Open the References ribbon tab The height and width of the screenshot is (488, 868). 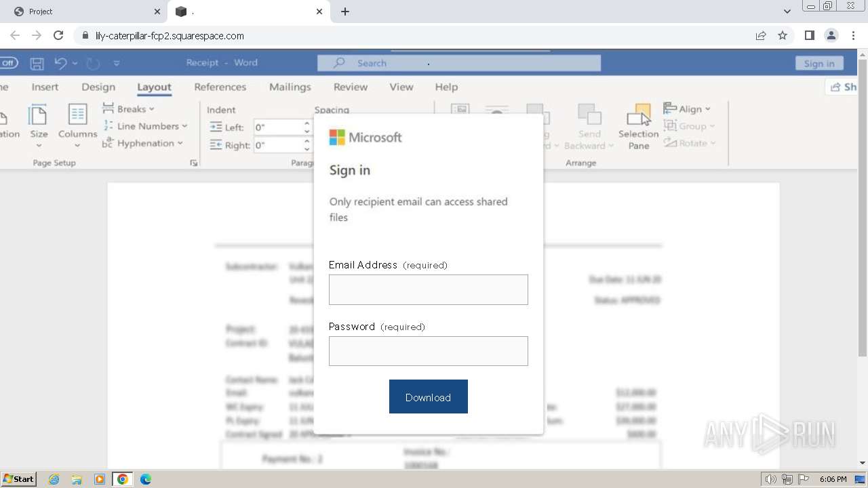[220, 87]
